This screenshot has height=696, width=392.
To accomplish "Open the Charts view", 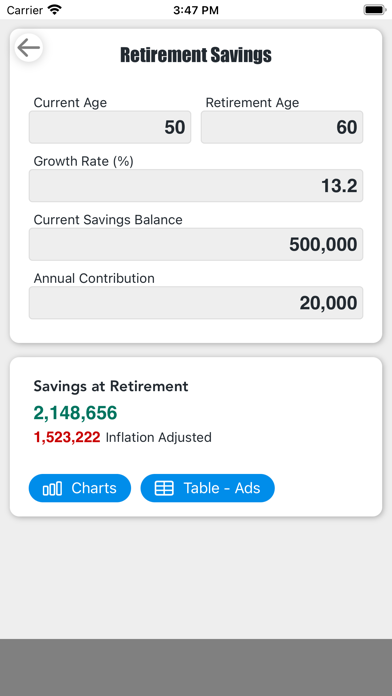I will click(80, 488).
